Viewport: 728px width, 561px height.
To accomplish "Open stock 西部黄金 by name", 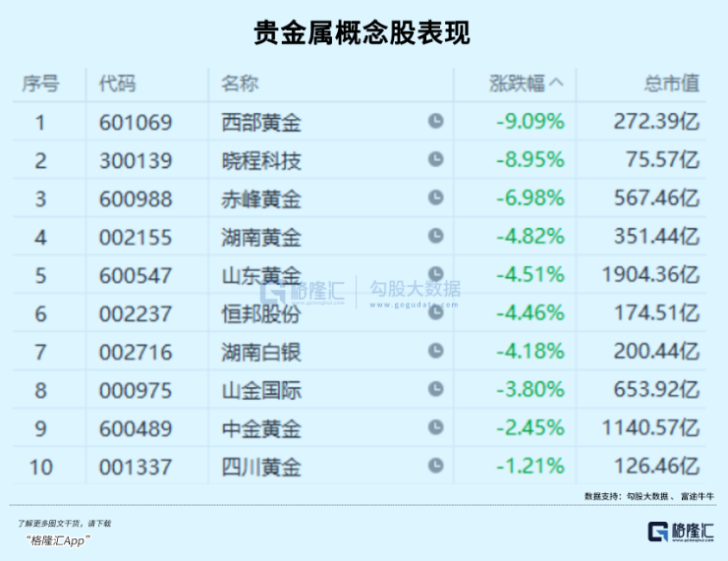I will point(261,123).
